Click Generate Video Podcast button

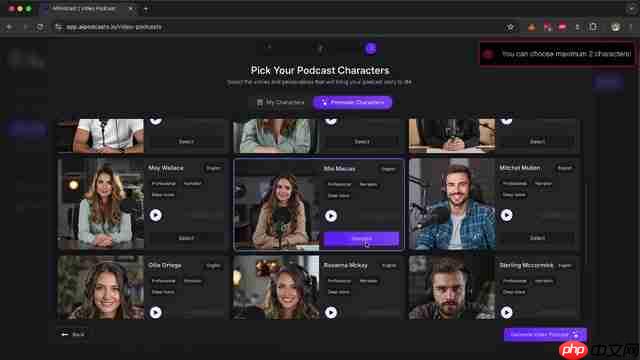[545, 334]
